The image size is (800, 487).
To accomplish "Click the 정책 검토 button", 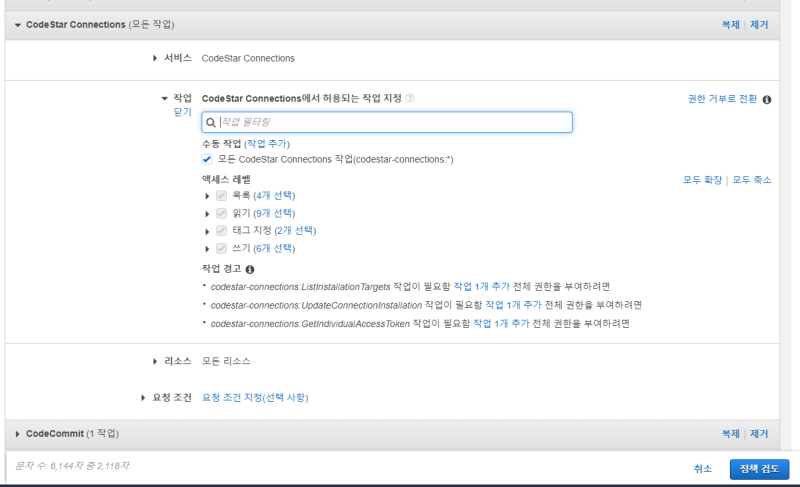I will pyautogui.click(x=759, y=469).
